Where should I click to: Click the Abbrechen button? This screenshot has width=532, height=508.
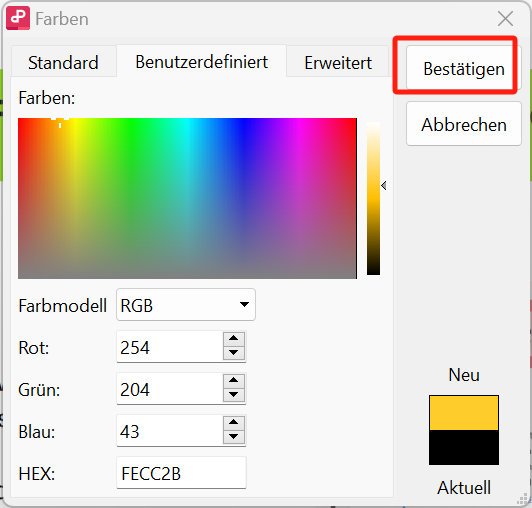click(463, 124)
